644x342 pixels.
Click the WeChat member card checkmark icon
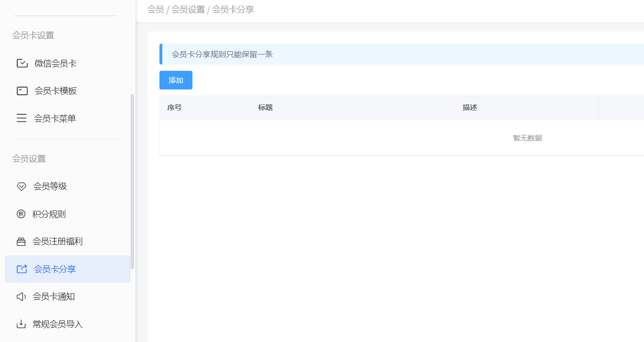pos(22,63)
